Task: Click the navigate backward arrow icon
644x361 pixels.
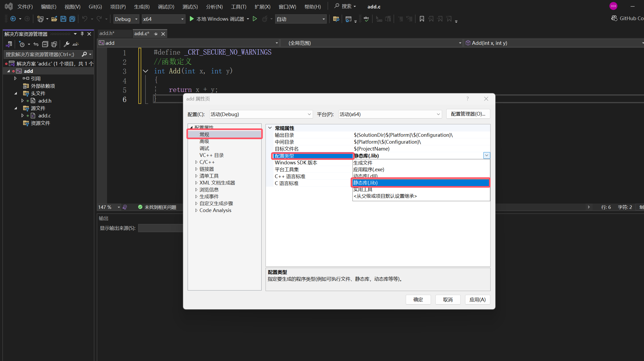Action: point(13,19)
